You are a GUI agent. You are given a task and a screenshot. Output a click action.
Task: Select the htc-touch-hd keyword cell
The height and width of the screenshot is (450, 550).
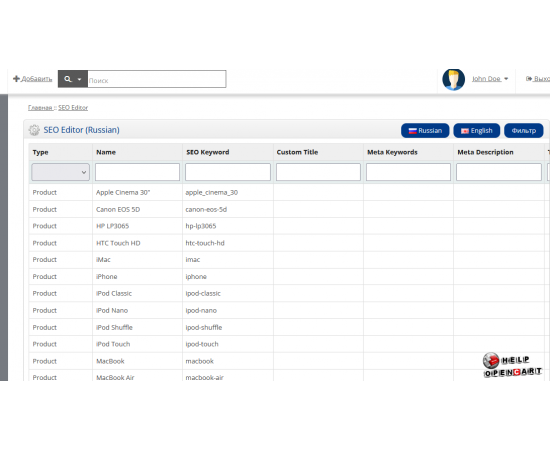tap(228, 243)
